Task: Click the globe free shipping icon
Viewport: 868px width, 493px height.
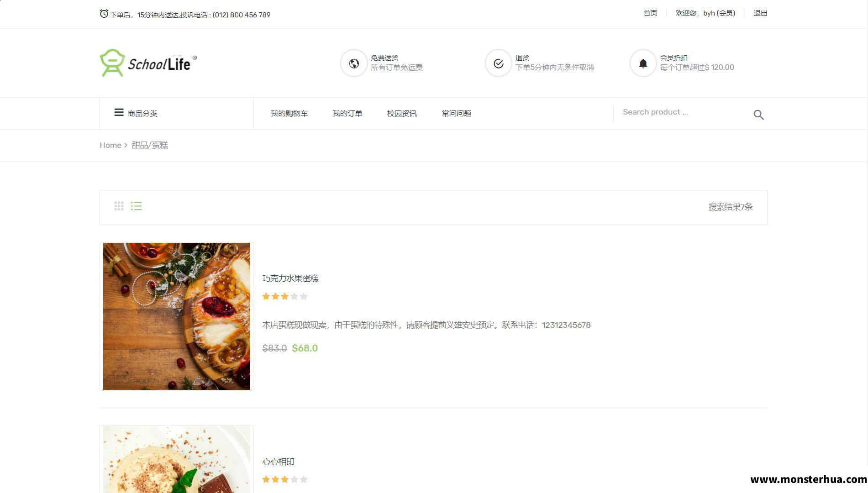Action: [354, 63]
